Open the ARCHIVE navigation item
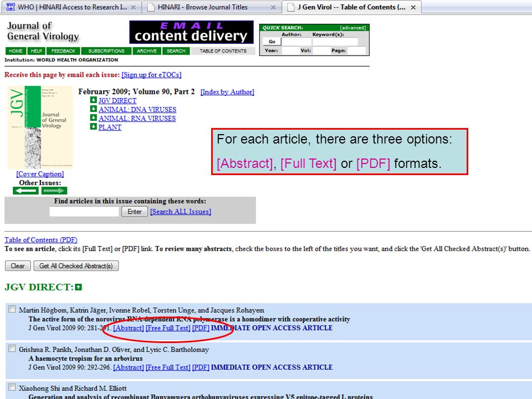Image resolution: width=532 pixels, height=399 pixels. [147, 51]
